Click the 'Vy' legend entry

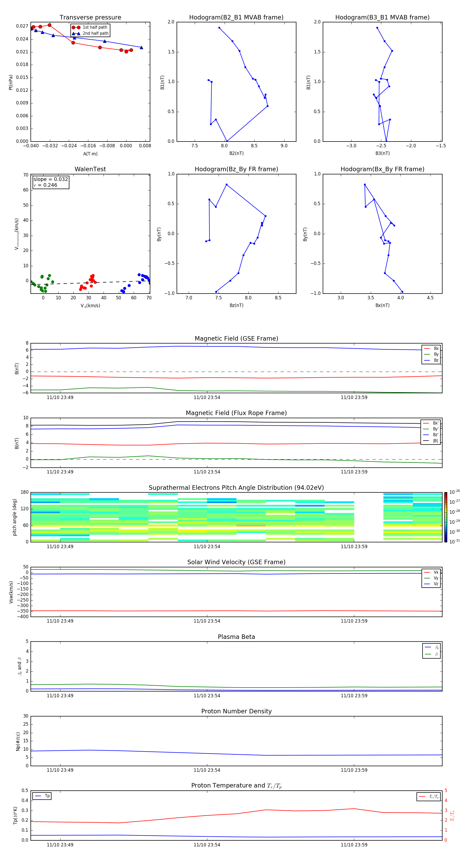point(431,578)
